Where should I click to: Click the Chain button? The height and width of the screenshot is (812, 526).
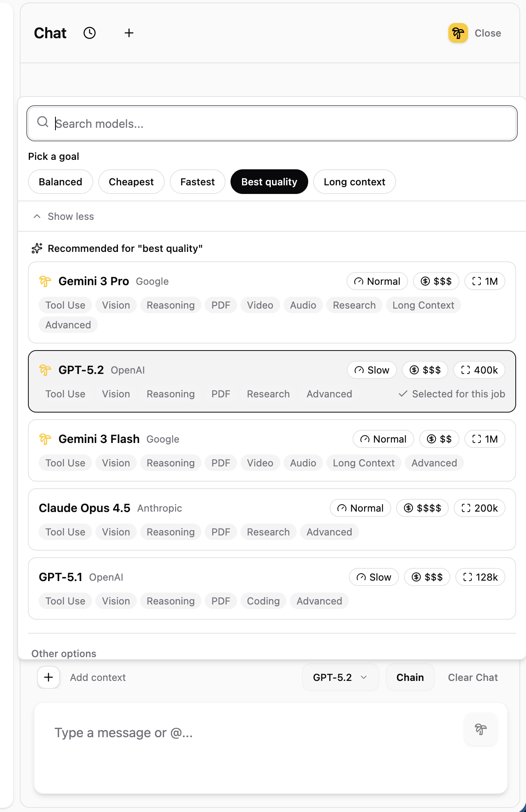410,677
